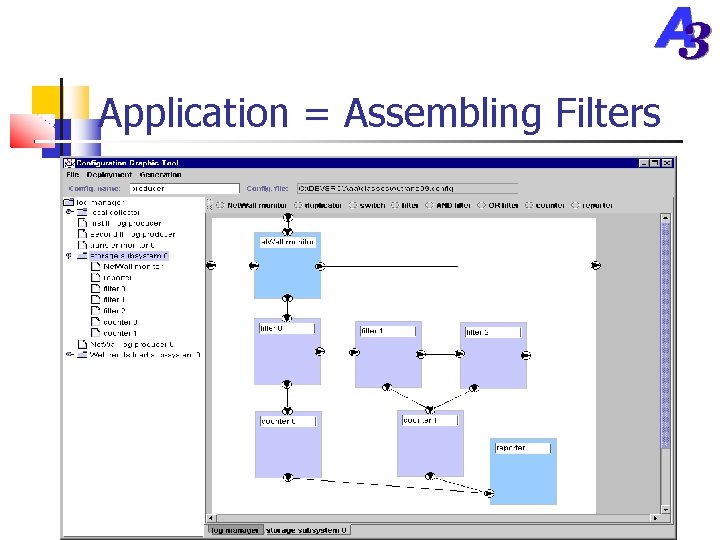Click the name field of the counter 1 node
Viewport: 720px width, 540px height.
click(430, 420)
